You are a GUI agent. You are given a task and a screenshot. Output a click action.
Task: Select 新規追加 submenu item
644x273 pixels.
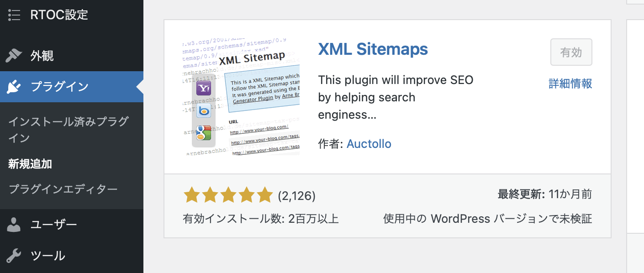pos(30,164)
